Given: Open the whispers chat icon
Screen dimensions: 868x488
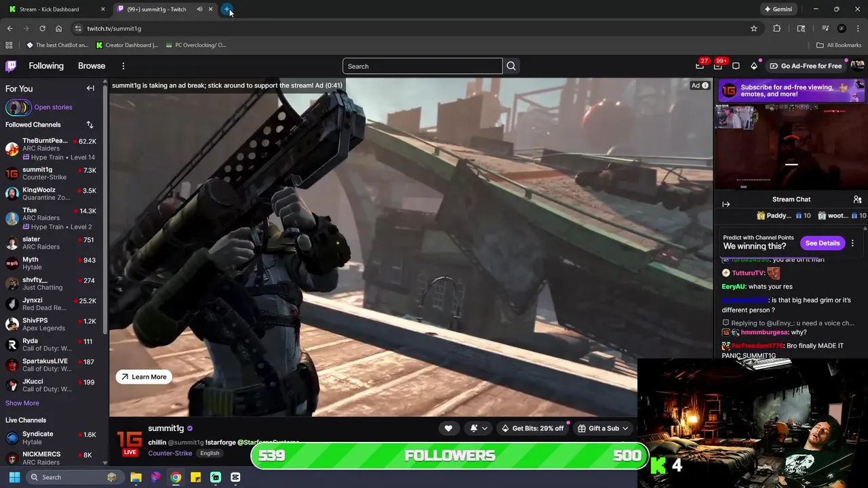Looking at the screenshot, I should point(736,66).
